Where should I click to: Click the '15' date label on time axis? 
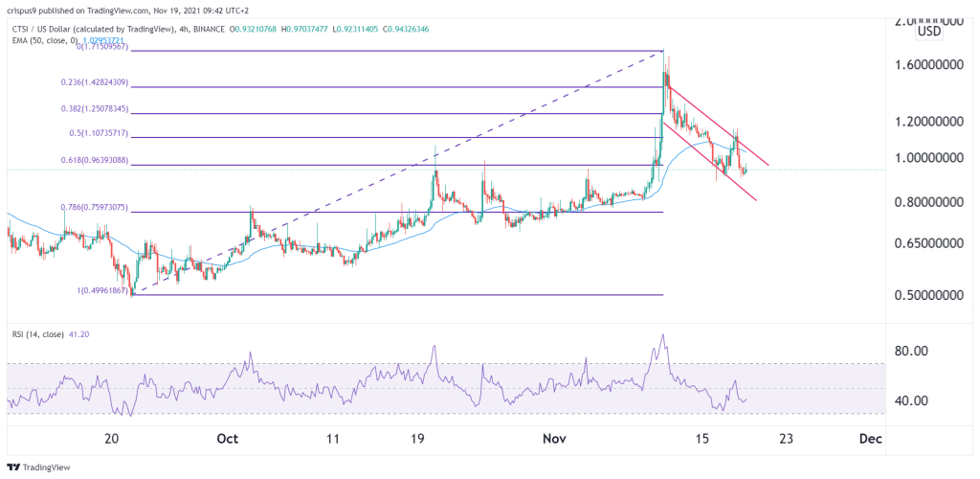(x=702, y=439)
